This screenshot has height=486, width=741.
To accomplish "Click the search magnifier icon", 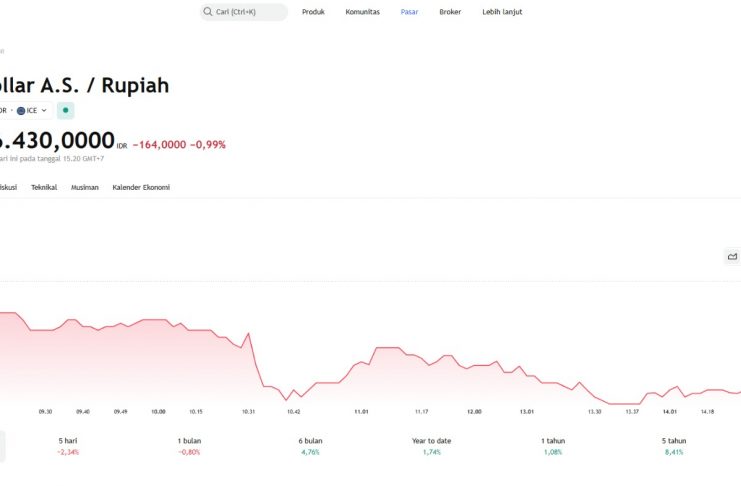I will (x=208, y=12).
